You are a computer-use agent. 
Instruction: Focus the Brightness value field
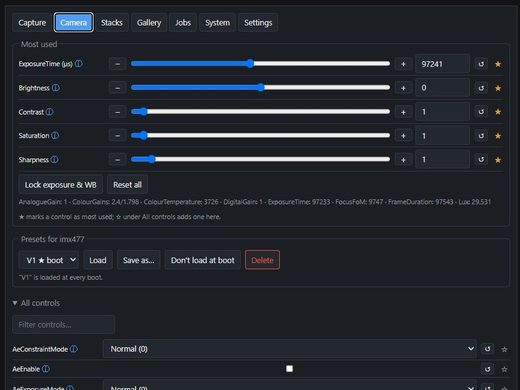pos(442,88)
